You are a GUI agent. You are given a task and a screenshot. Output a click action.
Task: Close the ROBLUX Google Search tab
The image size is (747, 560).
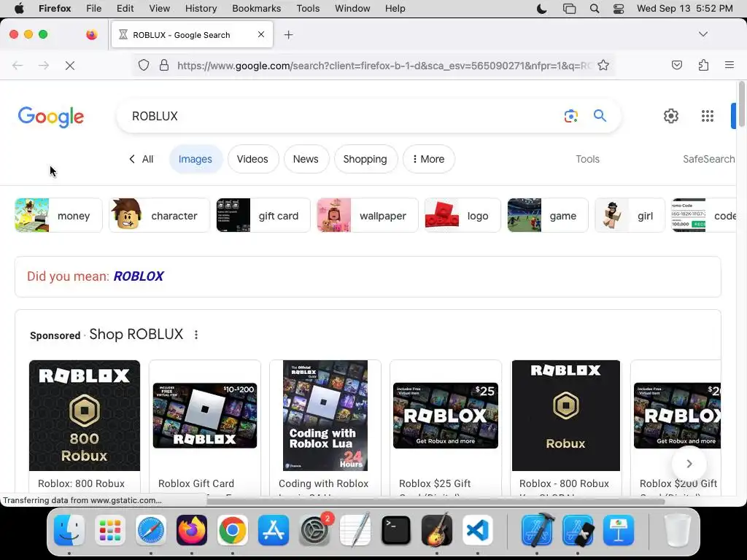coord(261,34)
